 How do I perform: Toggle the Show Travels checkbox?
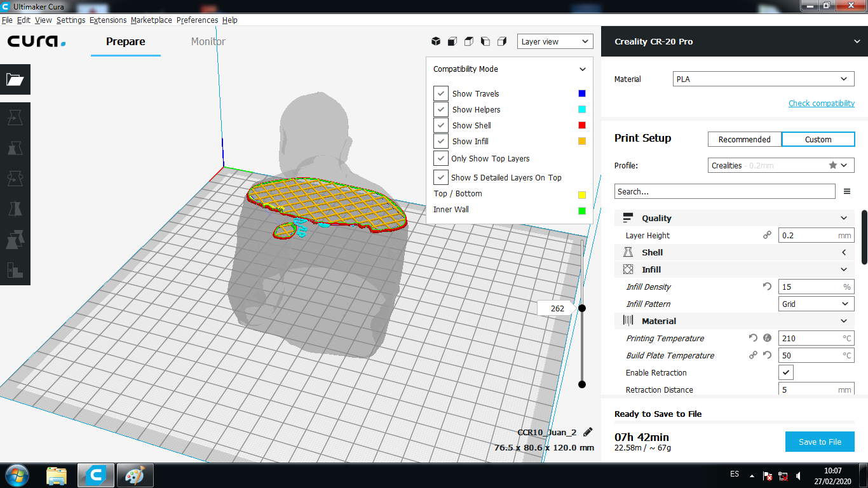pos(441,93)
